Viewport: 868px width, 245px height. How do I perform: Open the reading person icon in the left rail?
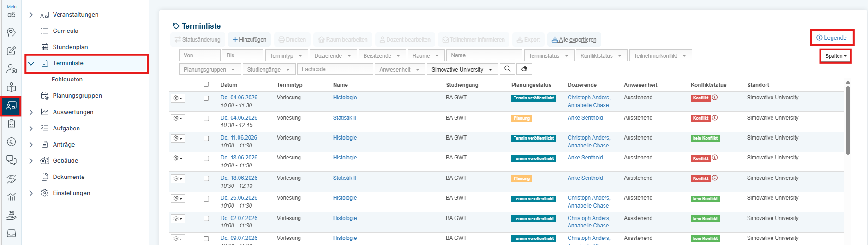pos(12,87)
